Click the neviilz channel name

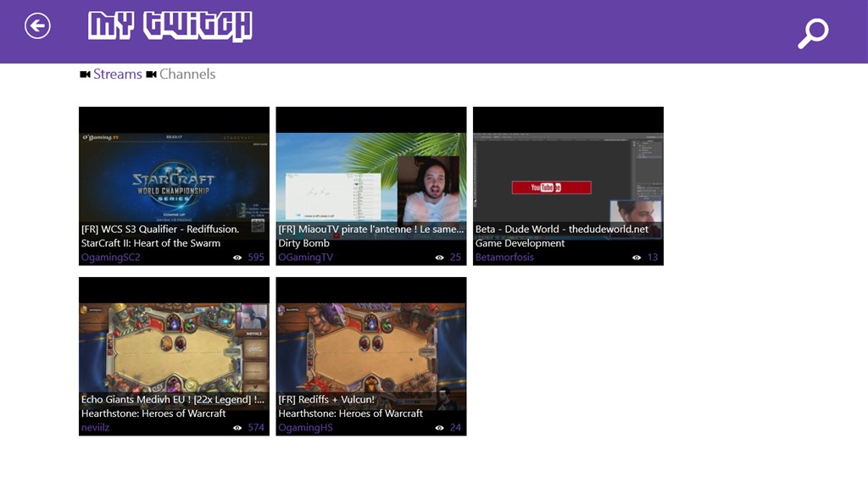[95, 428]
